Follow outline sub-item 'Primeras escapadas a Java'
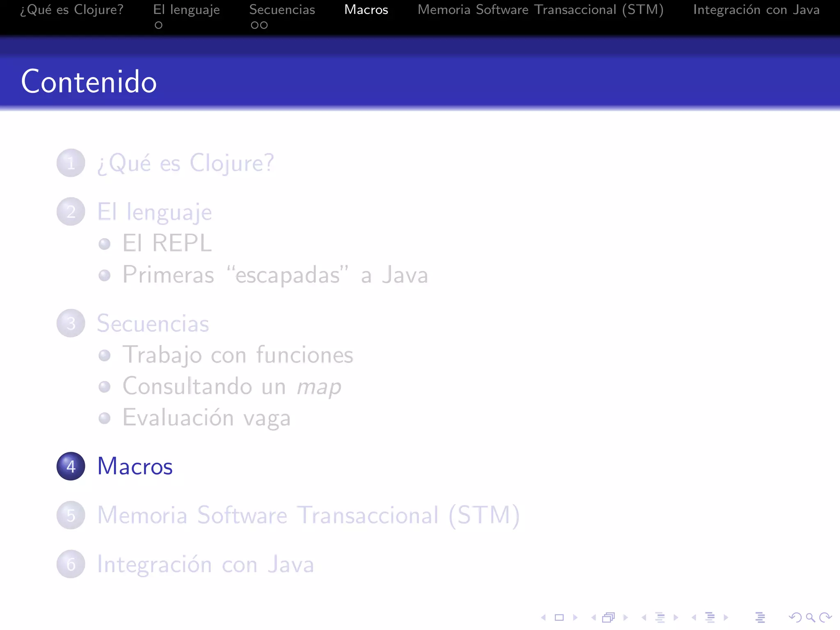 (x=275, y=275)
